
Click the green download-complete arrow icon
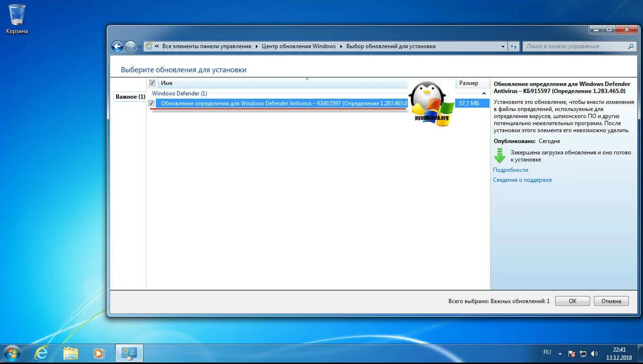pyautogui.click(x=499, y=155)
